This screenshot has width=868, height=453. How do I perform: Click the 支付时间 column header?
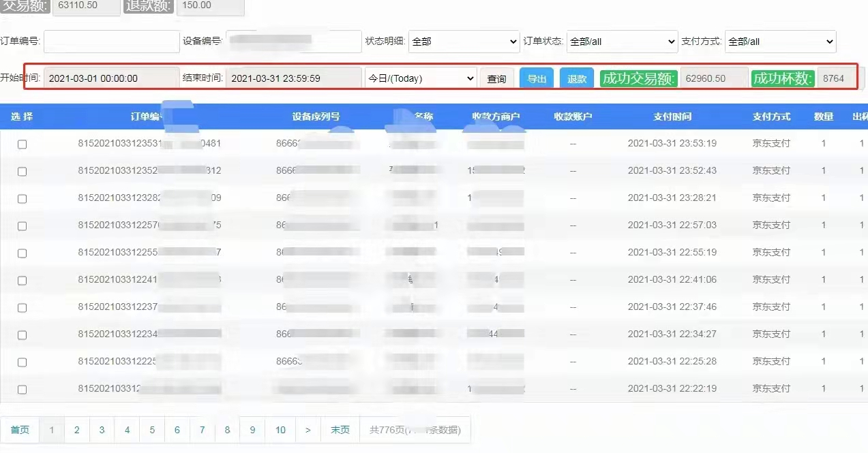pyautogui.click(x=672, y=116)
